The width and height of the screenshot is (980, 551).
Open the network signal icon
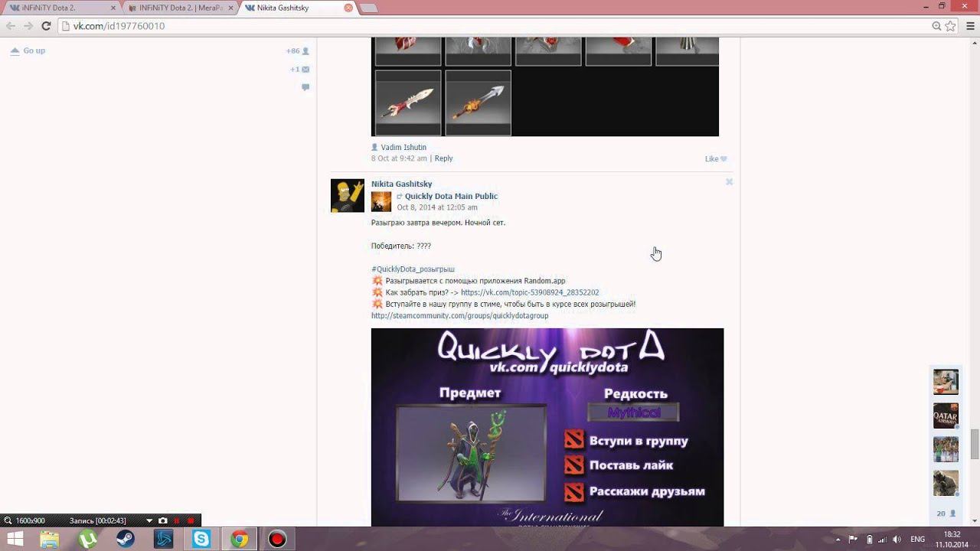tap(881, 540)
